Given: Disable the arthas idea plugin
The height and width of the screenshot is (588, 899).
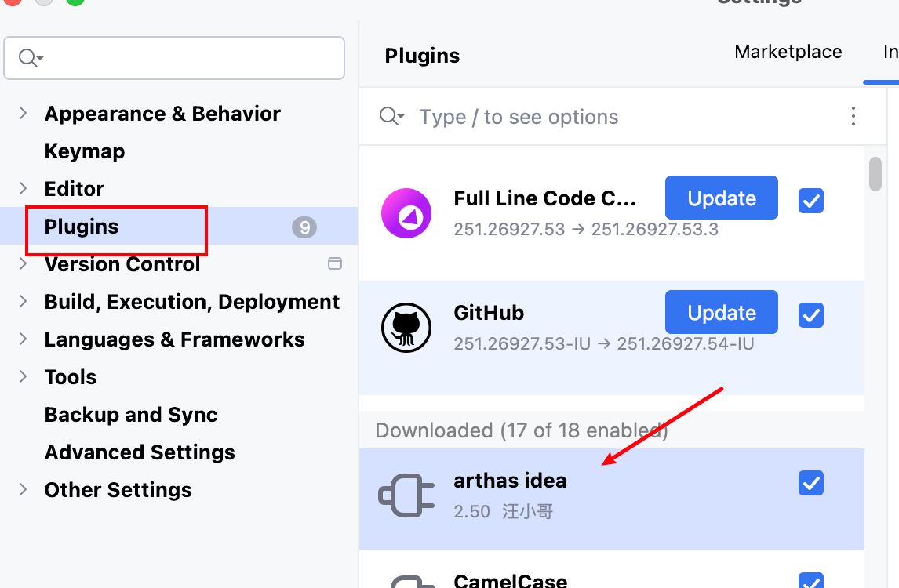Looking at the screenshot, I should point(811,483).
